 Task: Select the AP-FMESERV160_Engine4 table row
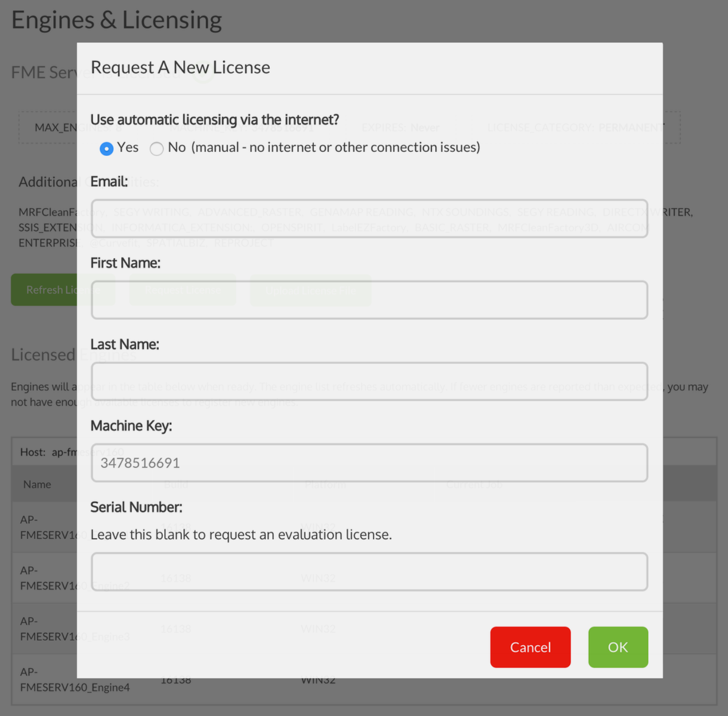pyautogui.click(x=45, y=680)
